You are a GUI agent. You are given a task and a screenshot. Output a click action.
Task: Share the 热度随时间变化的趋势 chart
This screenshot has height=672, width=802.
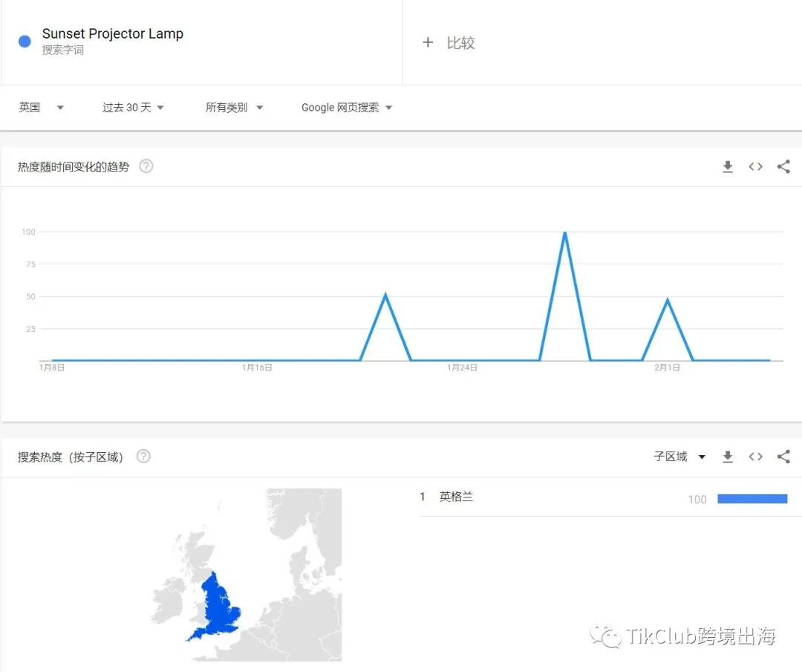point(783,166)
